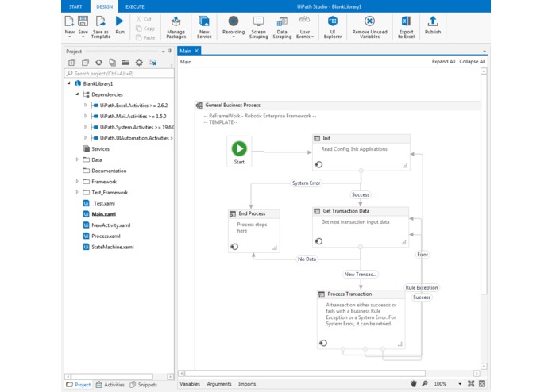Viewport: 552px width, 392px height.
Task: Click the Cut command
Action: pos(144,19)
